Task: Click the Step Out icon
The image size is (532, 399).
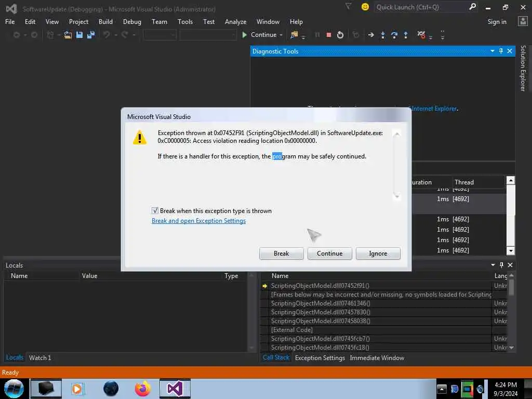Action: click(406, 35)
